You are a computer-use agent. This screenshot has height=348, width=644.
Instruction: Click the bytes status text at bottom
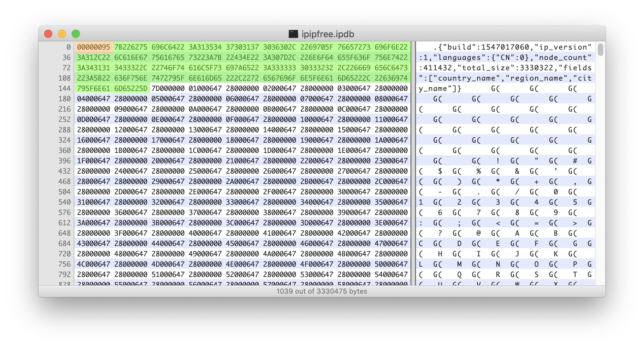(322, 291)
